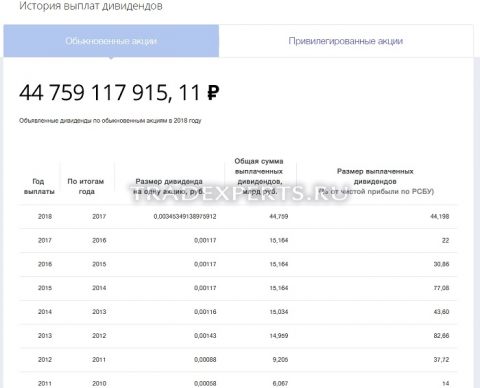
Task: Click dividend value 0,00058
Action: (205, 384)
